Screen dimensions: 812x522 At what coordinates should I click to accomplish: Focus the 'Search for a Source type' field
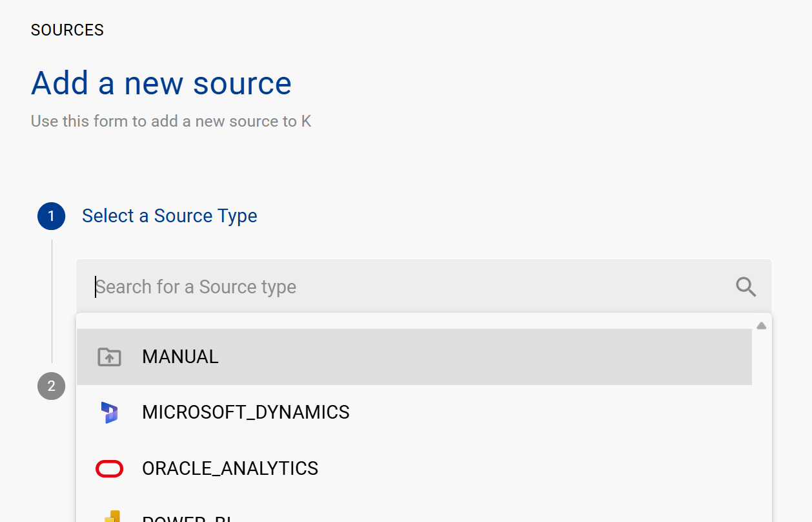point(387,287)
